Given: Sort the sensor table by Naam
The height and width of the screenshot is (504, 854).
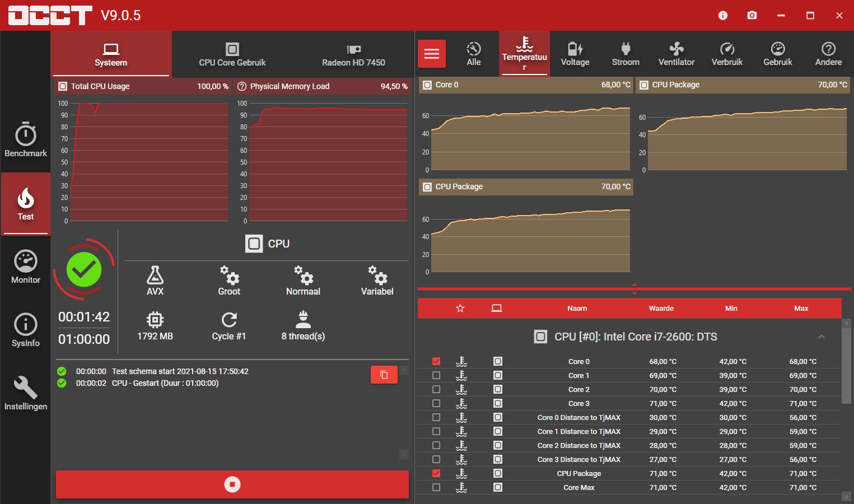Looking at the screenshot, I should [x=577, y=308].
